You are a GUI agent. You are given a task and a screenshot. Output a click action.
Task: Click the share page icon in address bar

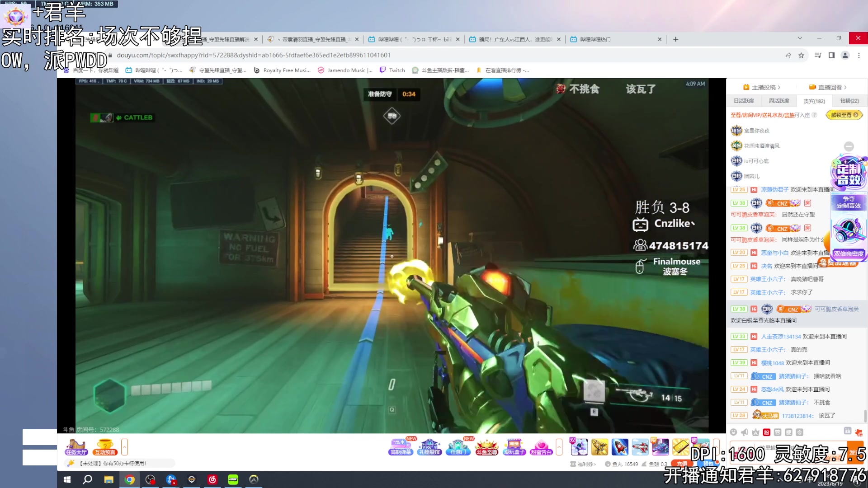(x=788, y=55)
